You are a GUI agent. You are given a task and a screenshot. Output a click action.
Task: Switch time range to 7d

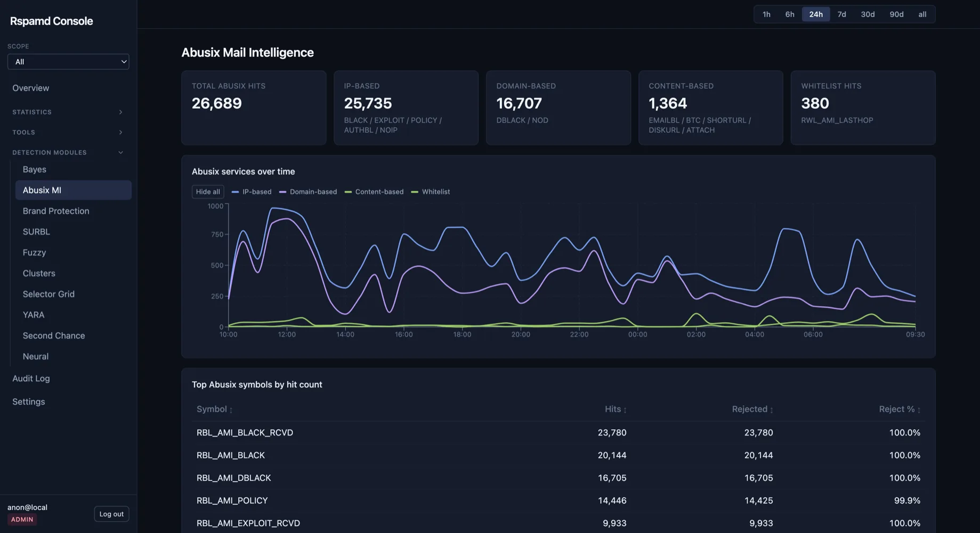tap(841, 14)
